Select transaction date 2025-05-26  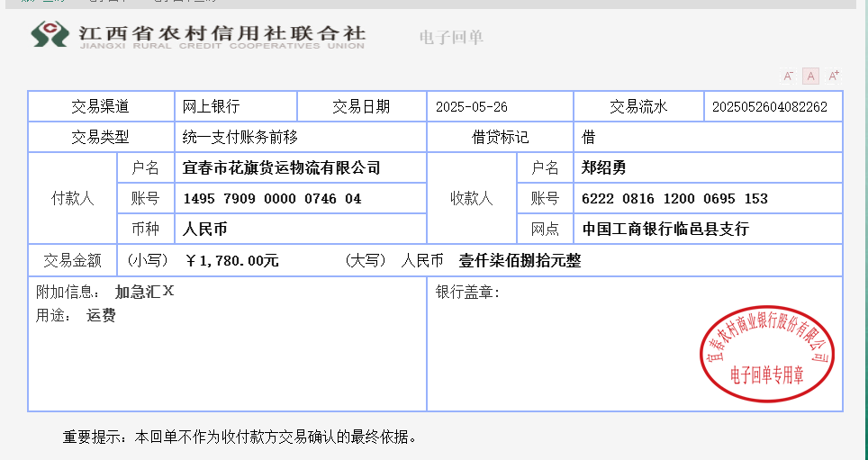pyautogui.click(x=472, y=107)
